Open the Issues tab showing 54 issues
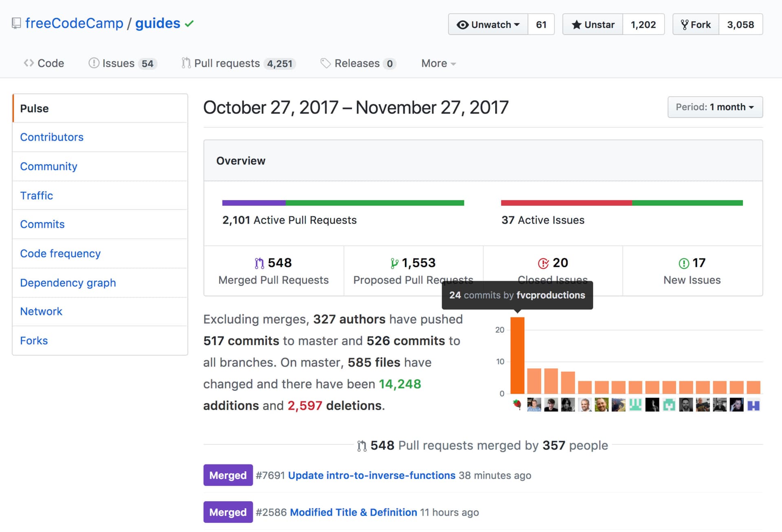The height and width of the screenshot is (532, 782). point(118,63)
